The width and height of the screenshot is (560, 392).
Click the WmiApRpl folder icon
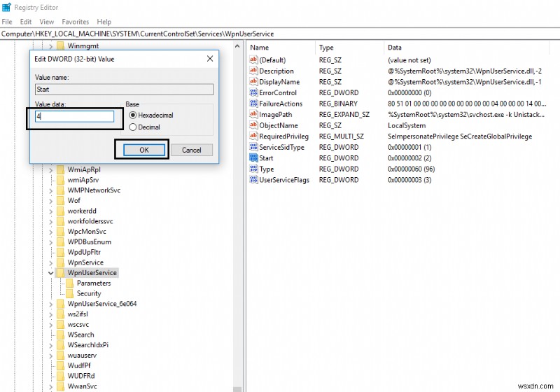coord(61,169)
